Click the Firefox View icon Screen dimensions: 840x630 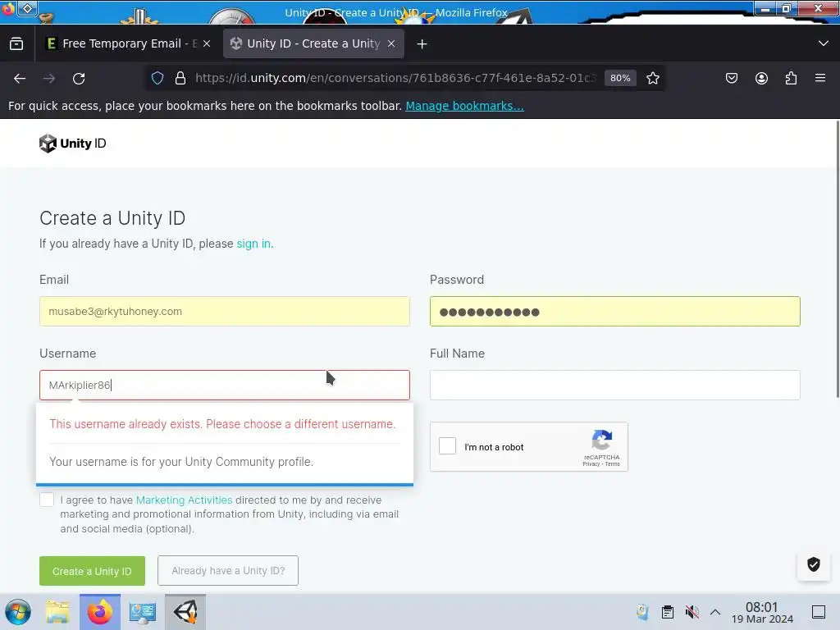click(16, 44)
